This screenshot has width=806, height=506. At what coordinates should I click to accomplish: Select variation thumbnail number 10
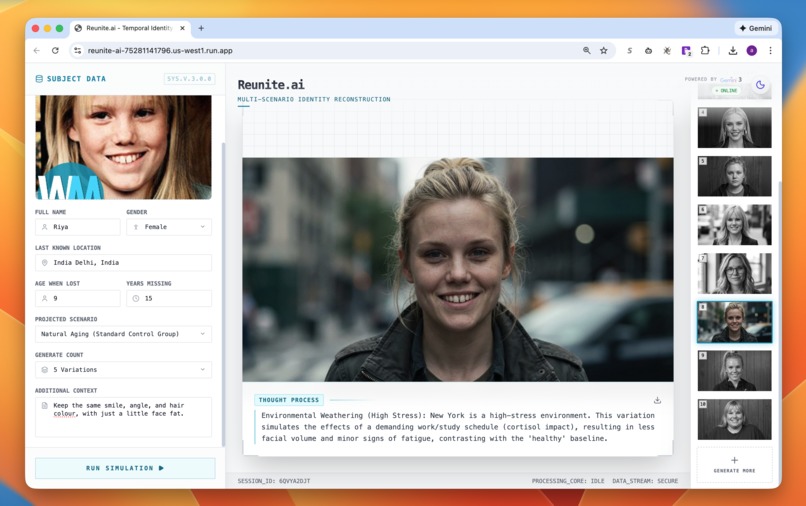pos(735,419)
